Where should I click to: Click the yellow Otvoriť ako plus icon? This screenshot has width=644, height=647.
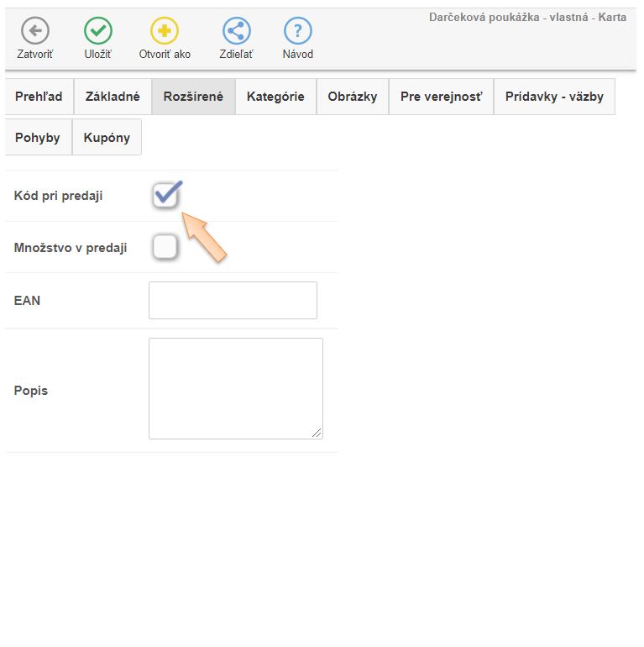point(165,32)
